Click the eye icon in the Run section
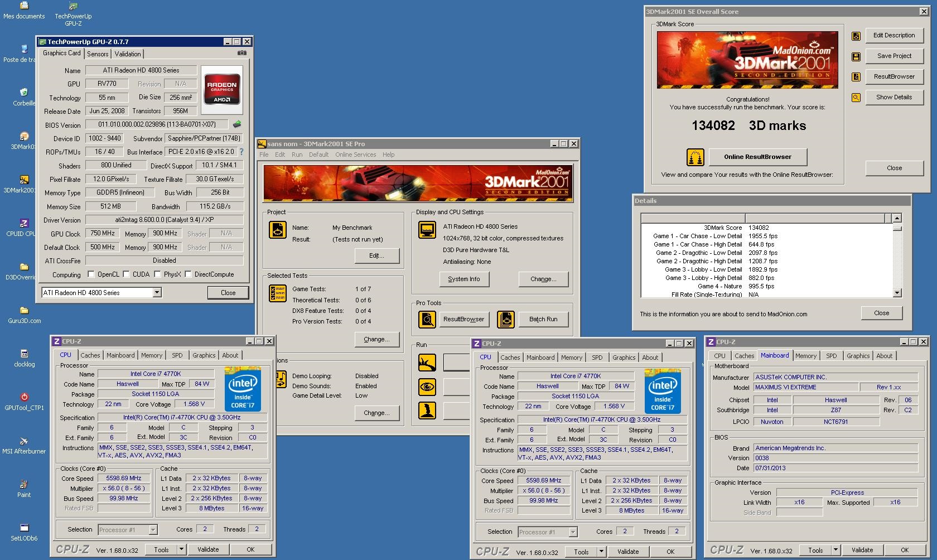This screenshot has width=937, height=560. (x=427, y=387)
